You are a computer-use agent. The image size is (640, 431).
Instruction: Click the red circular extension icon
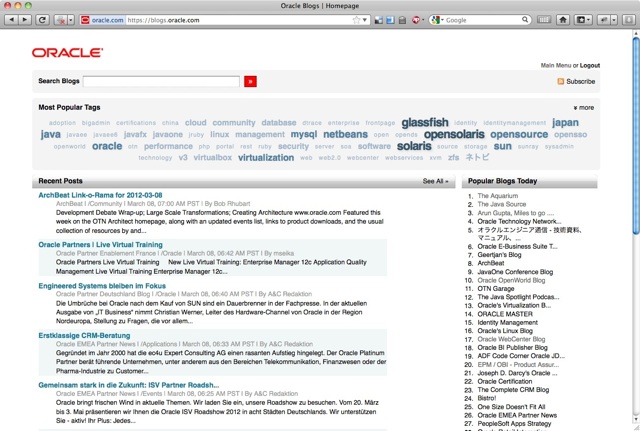(416, 20)
